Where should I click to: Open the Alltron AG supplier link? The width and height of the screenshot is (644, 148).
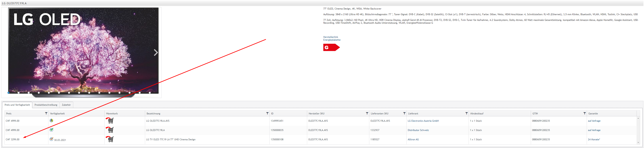(x=413, y=139)
